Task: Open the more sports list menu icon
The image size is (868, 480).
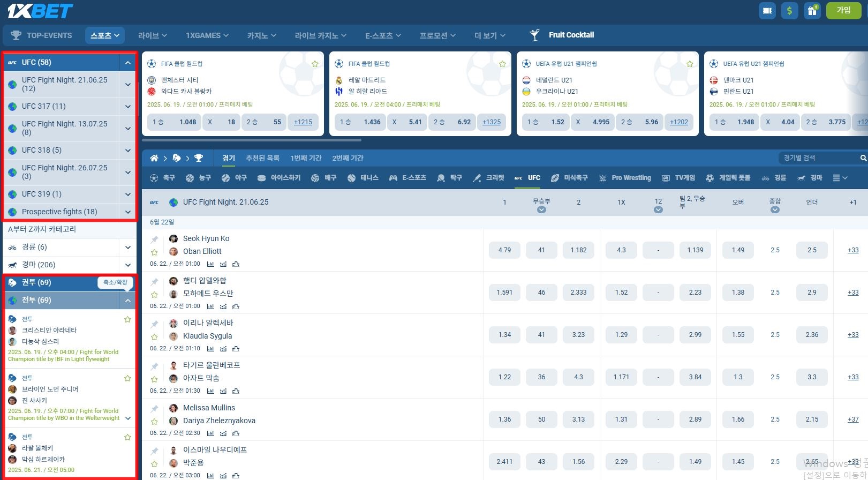Action: (840, 178)
